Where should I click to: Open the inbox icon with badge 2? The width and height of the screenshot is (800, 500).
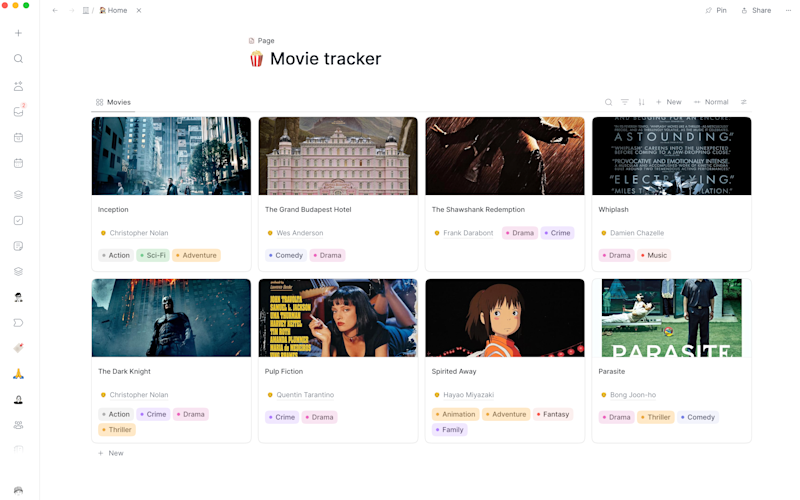pos(19,111)
